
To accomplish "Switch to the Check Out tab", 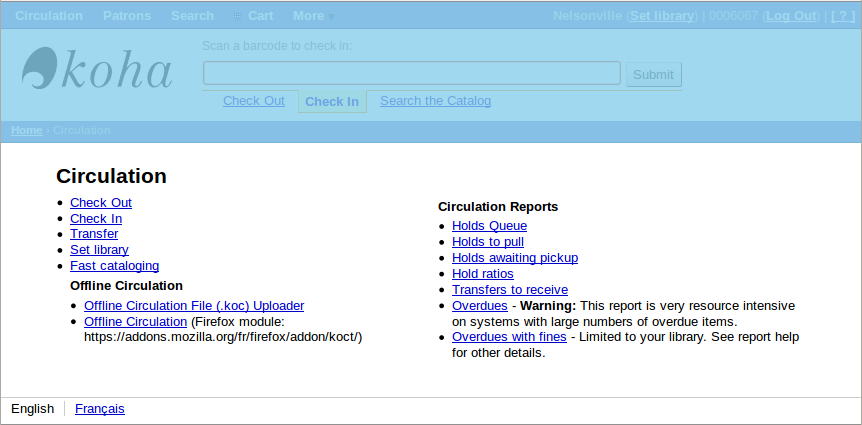I will (253, 101).
